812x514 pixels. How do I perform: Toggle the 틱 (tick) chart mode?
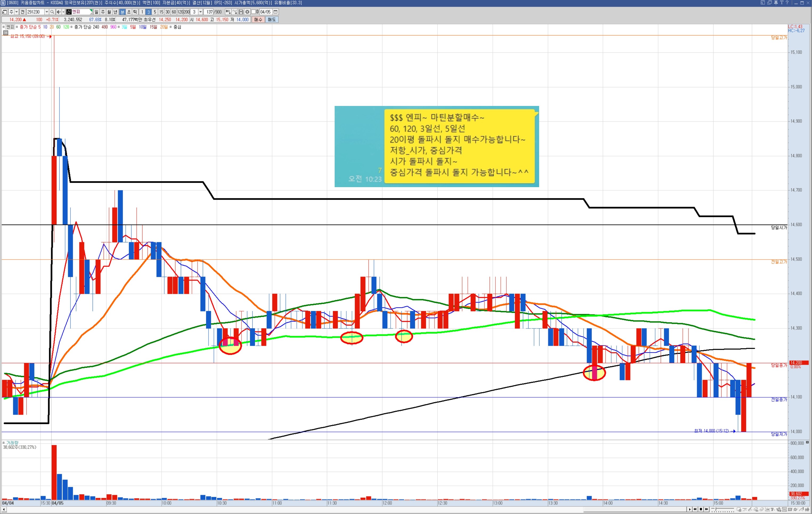coord(135,12)
